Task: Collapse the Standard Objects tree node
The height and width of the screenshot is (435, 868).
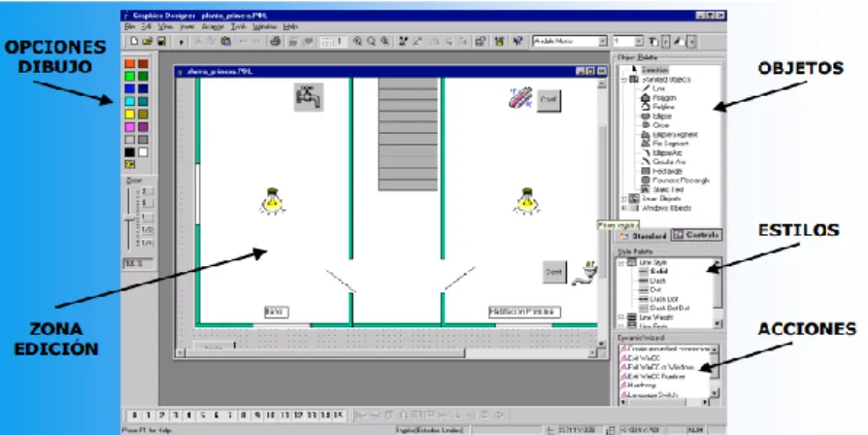Action: (x=624, y=80)
